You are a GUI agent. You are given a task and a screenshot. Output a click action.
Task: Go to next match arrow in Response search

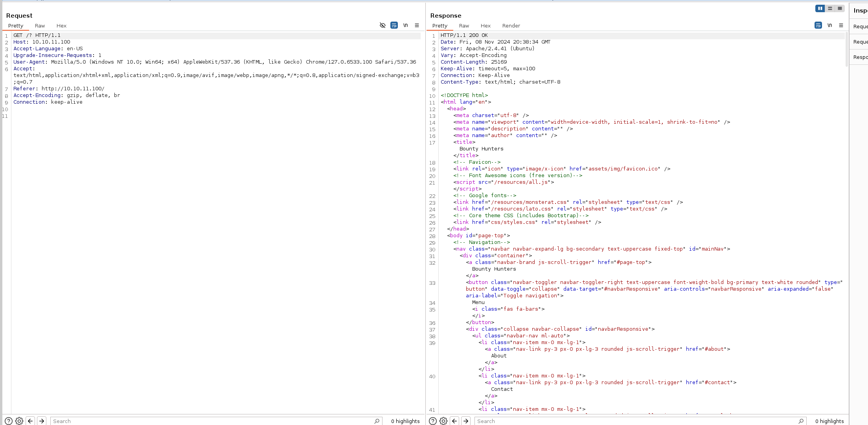[x=466, y=421]
